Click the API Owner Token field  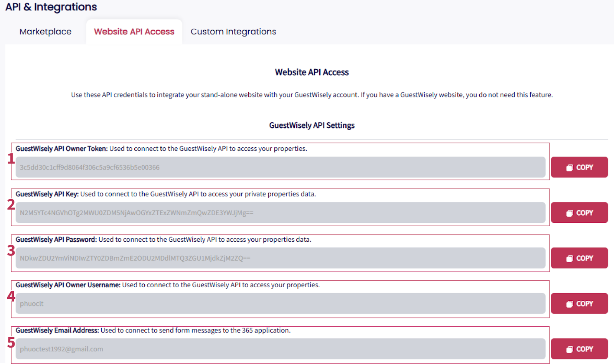(281, 167)
